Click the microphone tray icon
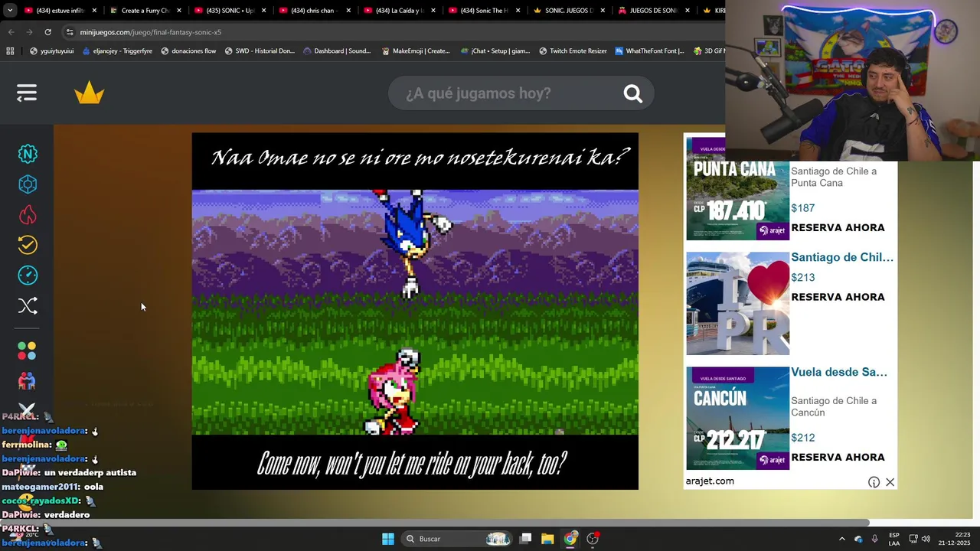Image resolution: width=980 pixels, height=551 pixels. [874, 539]
